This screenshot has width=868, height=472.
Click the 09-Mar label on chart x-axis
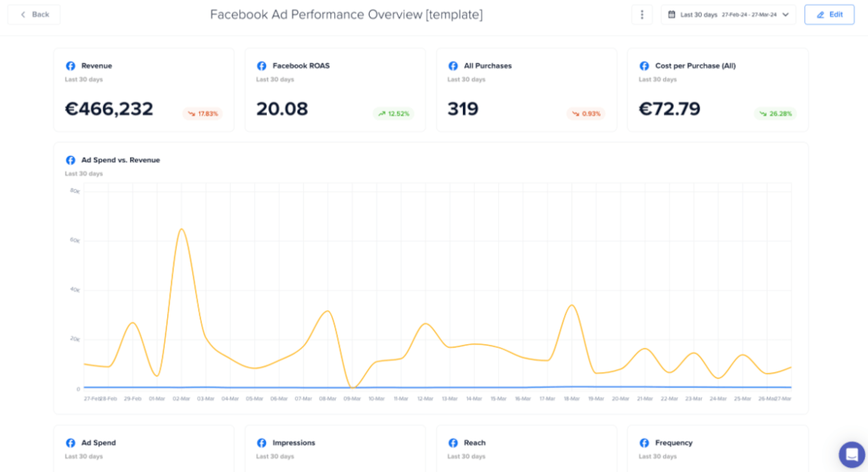tap(352, 399)
